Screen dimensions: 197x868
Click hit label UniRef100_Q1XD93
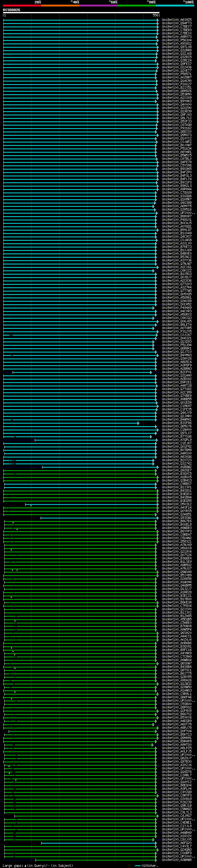(x=177, y=342)
